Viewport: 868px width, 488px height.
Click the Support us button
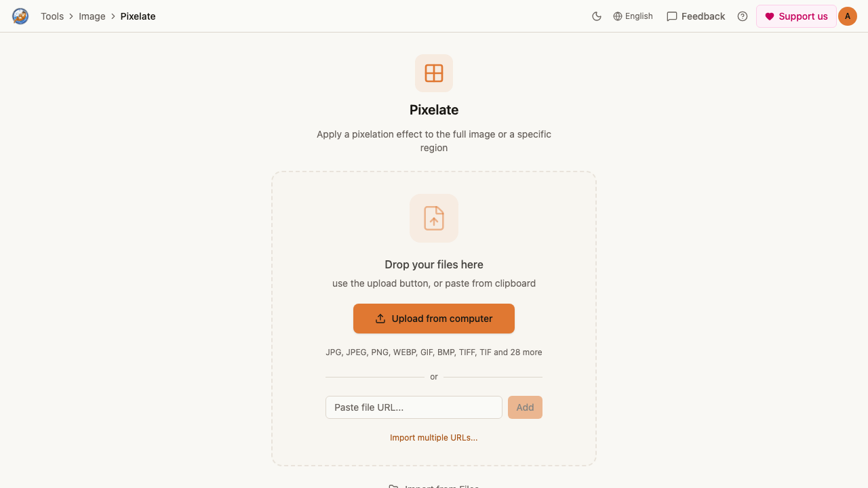(796, 16)
